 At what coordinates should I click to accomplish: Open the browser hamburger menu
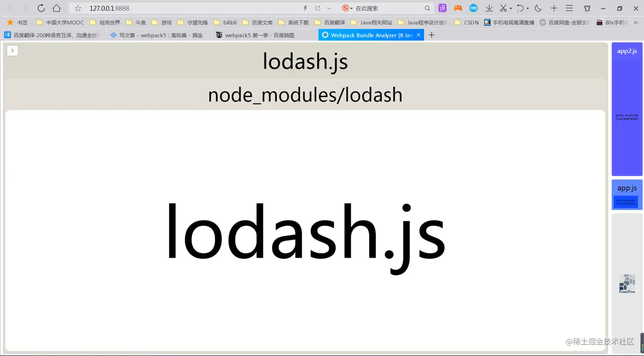[x=569, y=8]
